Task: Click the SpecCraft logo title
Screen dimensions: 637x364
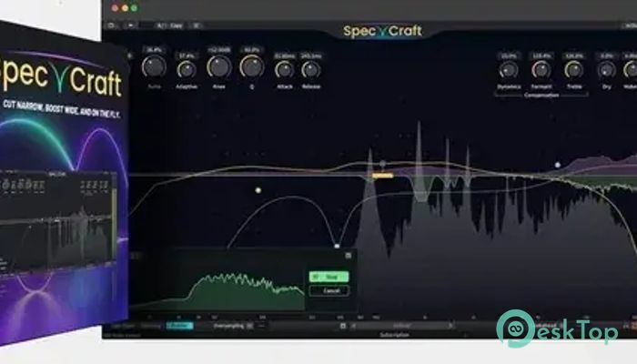Action: [x=382, y=31]
